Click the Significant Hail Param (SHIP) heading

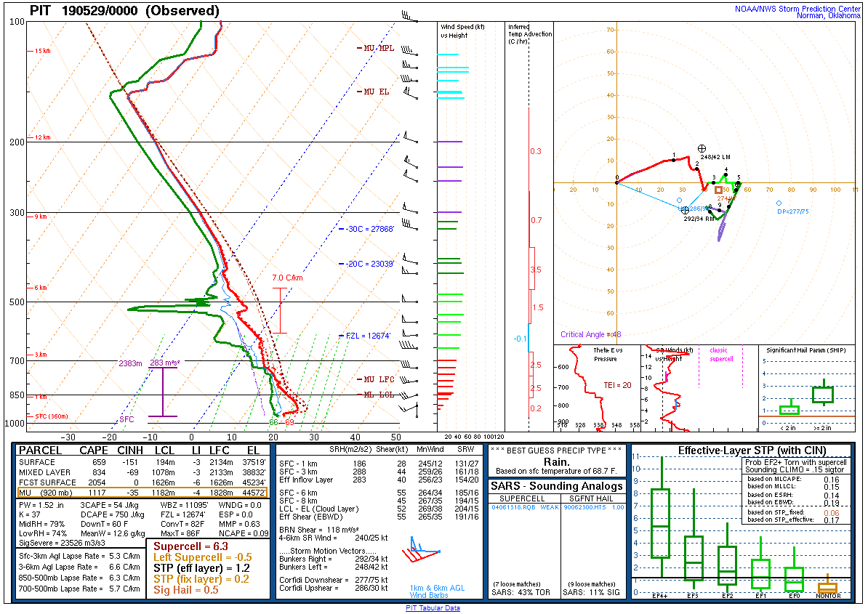click(x=806, y=350)
